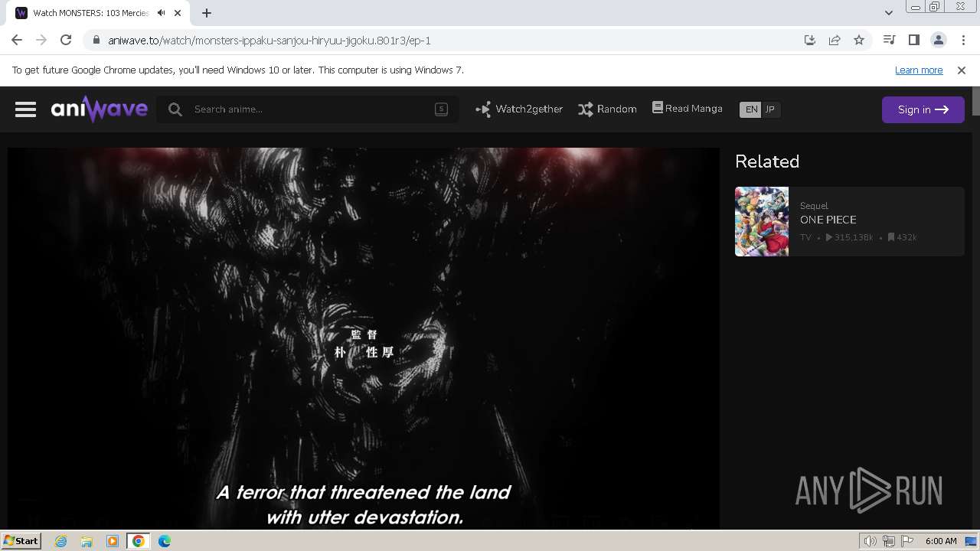The width and height of the screenshot is (980, 551).
Task: Expand Chrome tab search dropdown
Action: pyautogui.click(x=888, y=13)
